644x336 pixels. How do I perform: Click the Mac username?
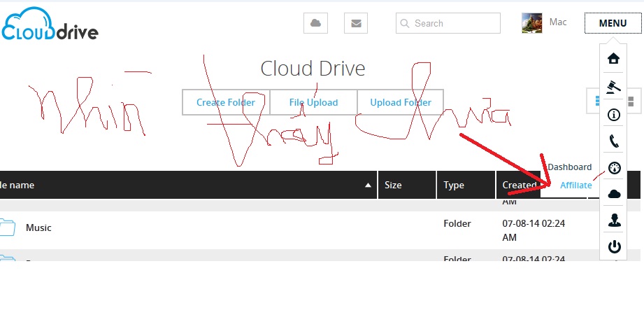pyautogui.click(x=558, y=22)
